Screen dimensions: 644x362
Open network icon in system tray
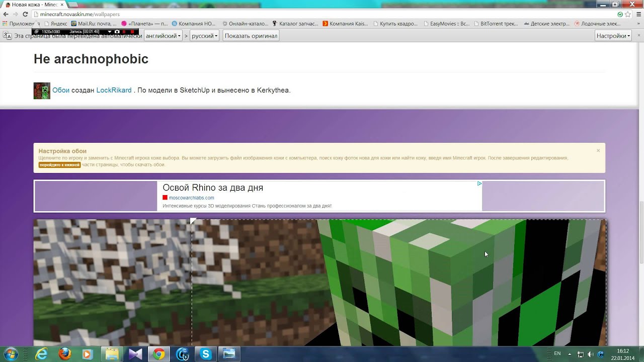coord(581,354)
